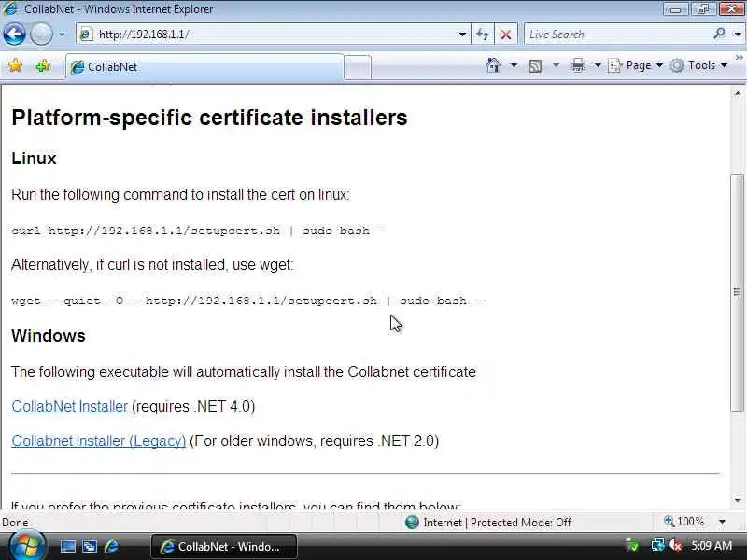This screenshot has height=560, width=747.
Task: Click the Linux section heading
Action: [x=34, y=158]
